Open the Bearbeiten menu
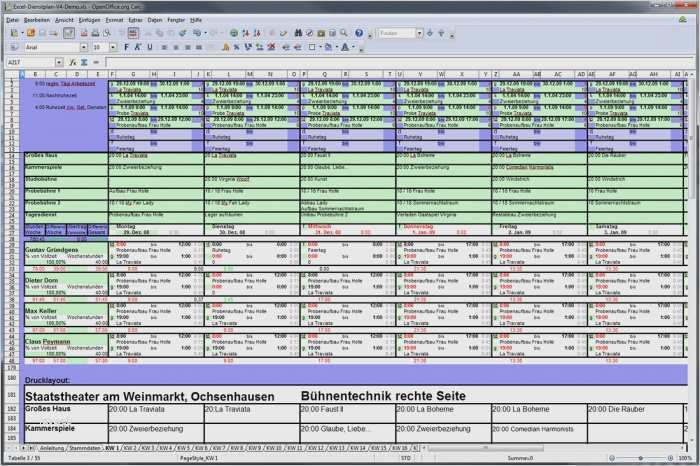This screenshot has width=700, height=466. [37, 20]
